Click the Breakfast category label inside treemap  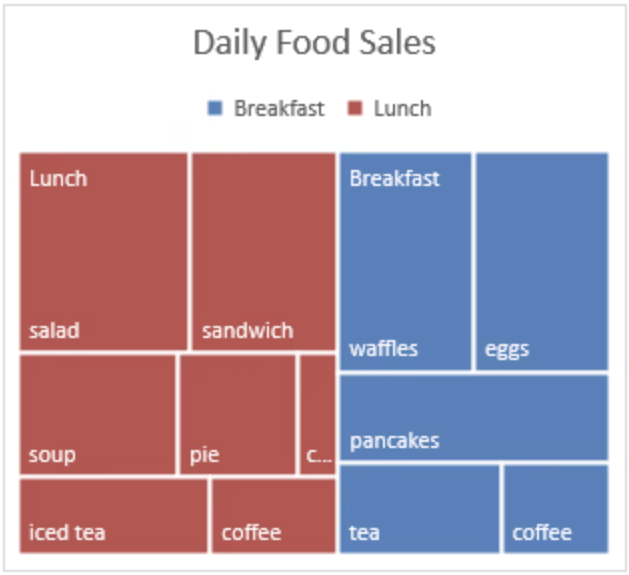point(394,179)
